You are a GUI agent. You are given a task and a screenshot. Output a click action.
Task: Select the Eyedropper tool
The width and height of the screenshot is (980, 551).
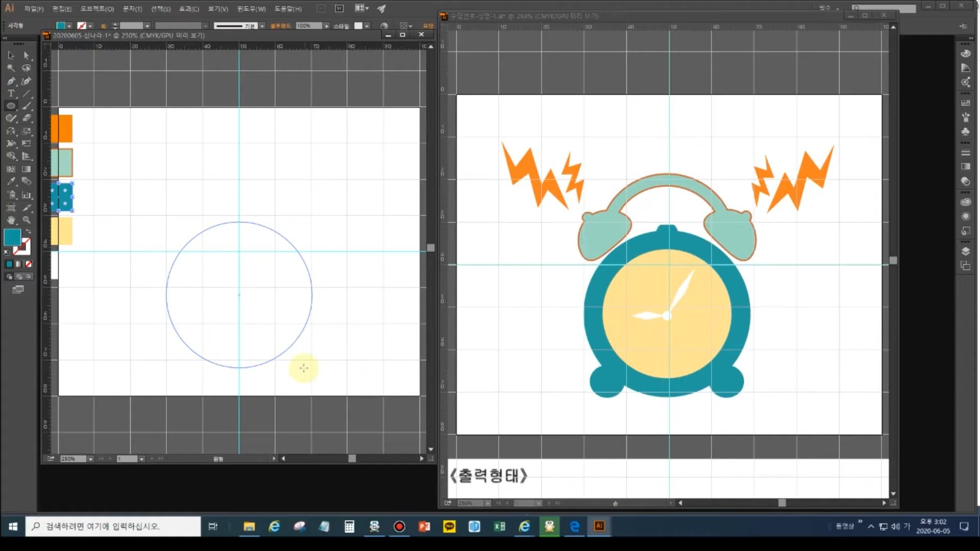(x=11, y=182)
